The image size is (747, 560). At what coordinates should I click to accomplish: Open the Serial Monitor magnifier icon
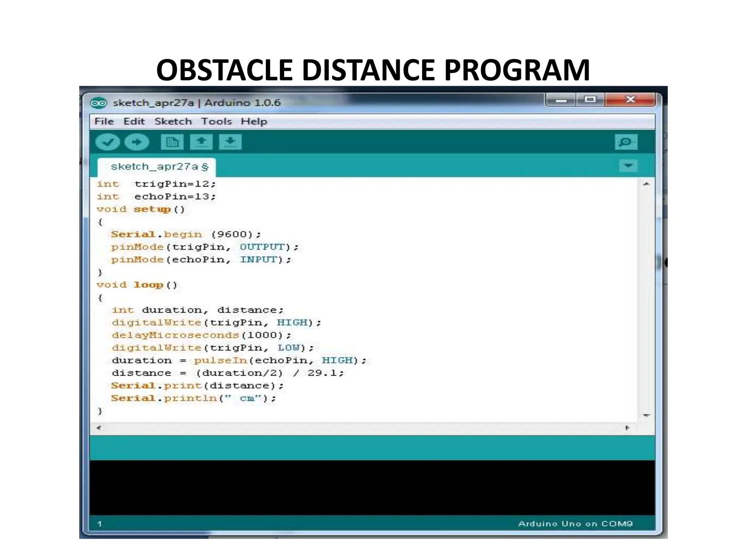pos(626,142)
